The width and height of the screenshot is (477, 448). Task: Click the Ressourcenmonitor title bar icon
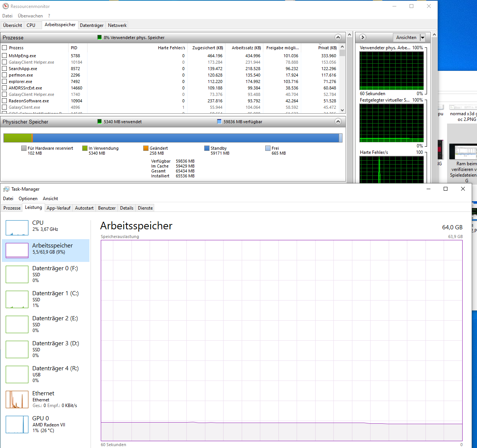tap(6, 6)
